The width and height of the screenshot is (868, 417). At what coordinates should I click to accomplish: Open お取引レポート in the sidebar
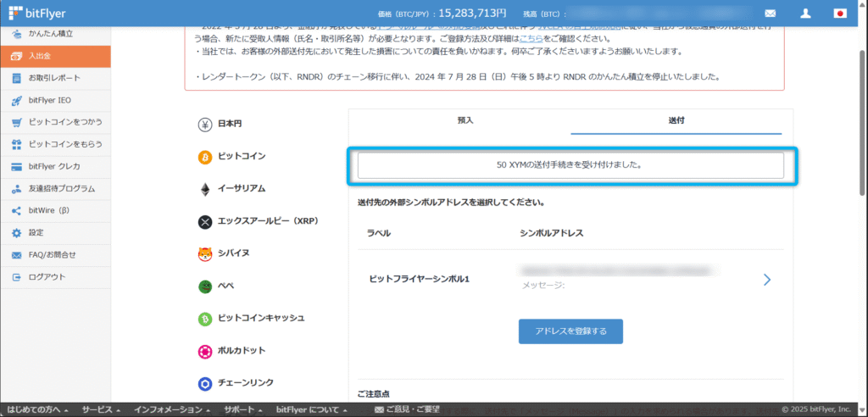55,78
